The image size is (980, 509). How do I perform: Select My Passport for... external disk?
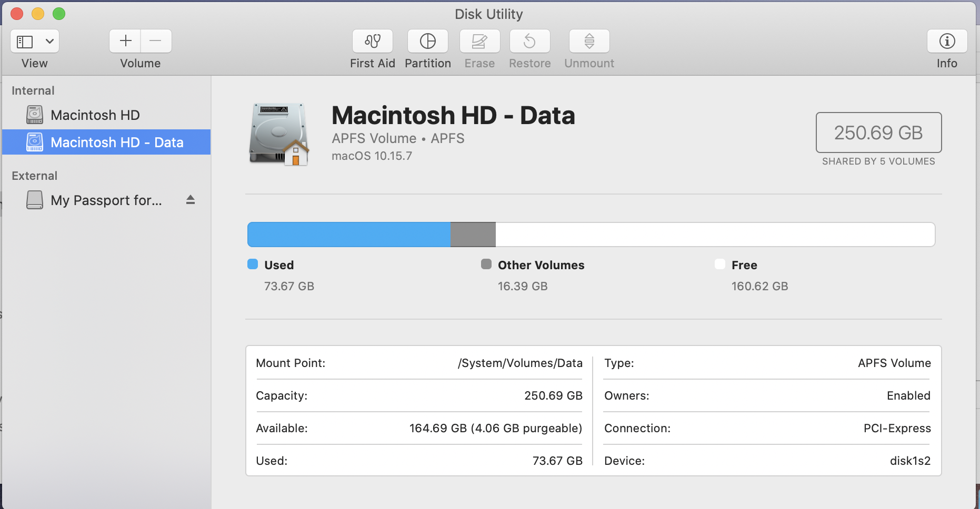[106, 200]
